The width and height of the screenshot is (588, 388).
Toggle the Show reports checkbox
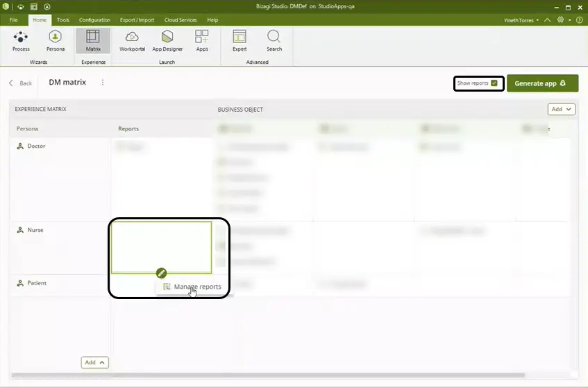click(x=494, y=83)
